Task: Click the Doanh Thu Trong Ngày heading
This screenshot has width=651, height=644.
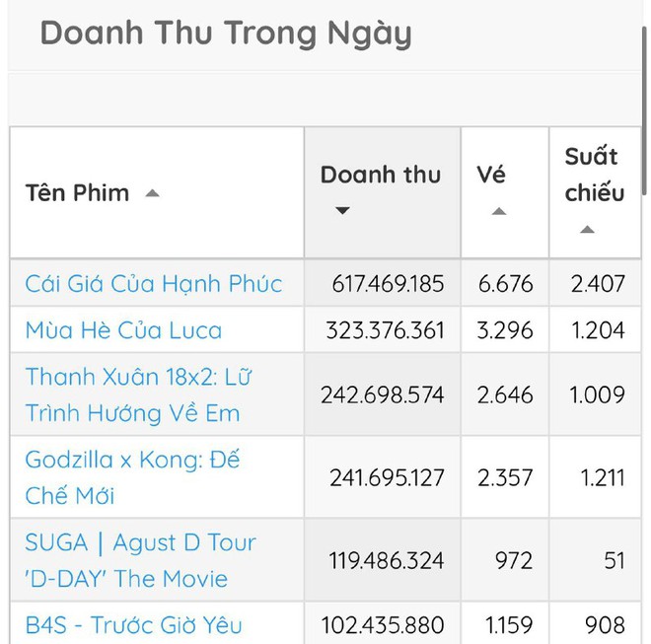Action: tap(225, 34)
